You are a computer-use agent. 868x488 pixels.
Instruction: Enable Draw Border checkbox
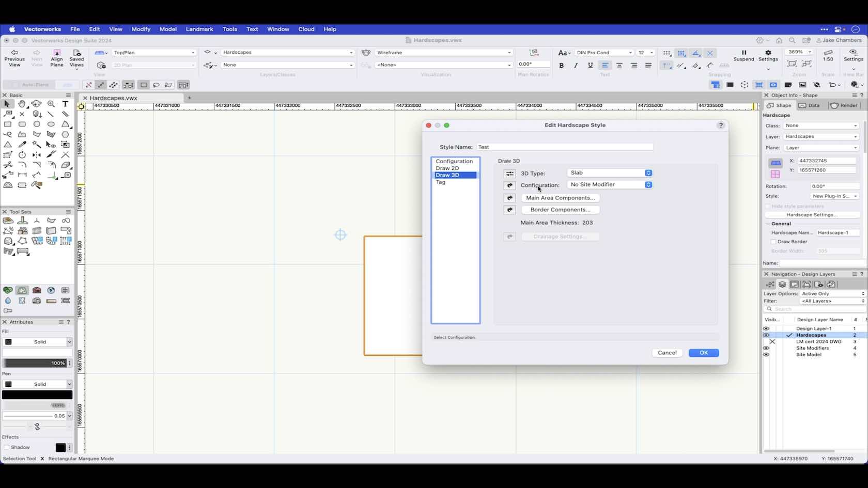(x=773, y=242)
